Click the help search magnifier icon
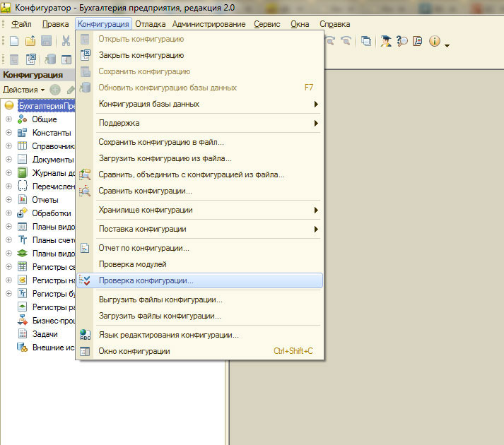Screen dimensions: 504x445 point(402,42)
